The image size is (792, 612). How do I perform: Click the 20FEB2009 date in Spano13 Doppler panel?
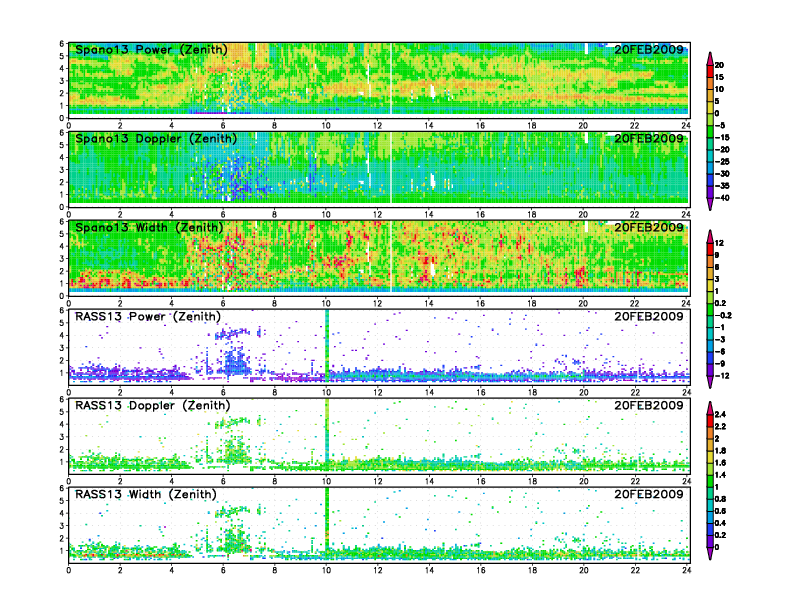(649, 138)
